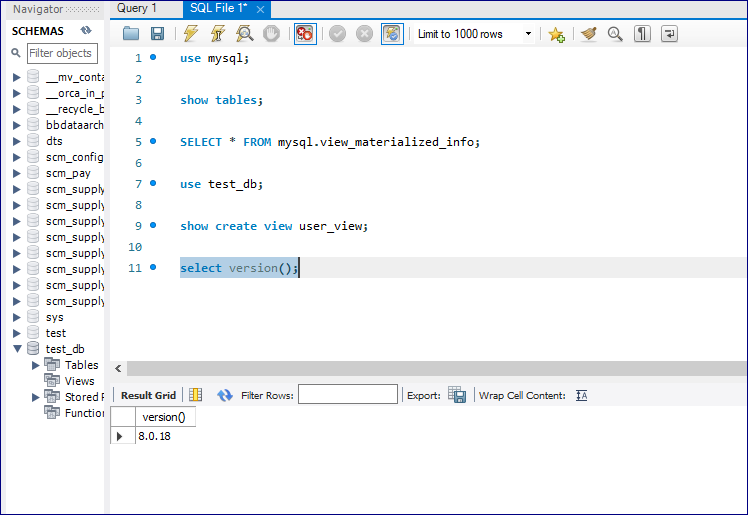Refresh schemas list icon
This screenshot has height=515, width=748.
(86, 31)
